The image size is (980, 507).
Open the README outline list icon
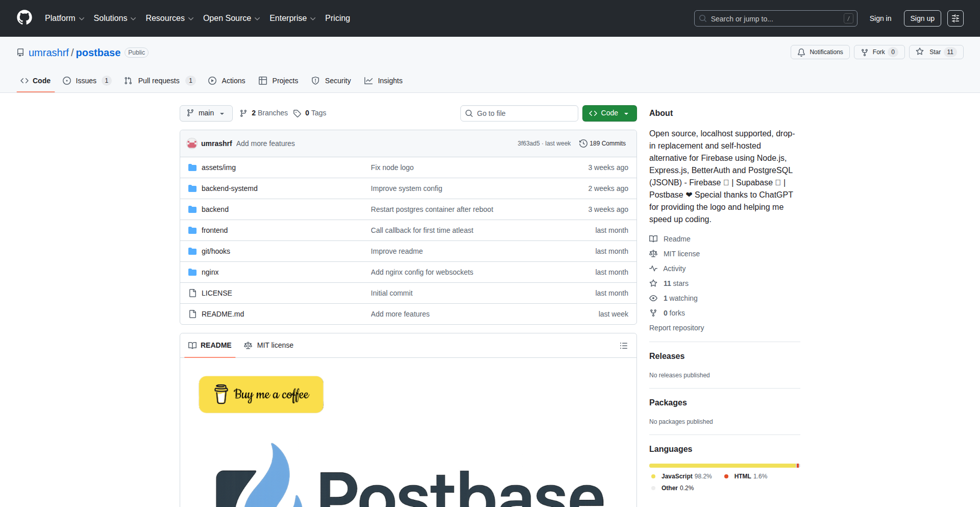[624, 346]
